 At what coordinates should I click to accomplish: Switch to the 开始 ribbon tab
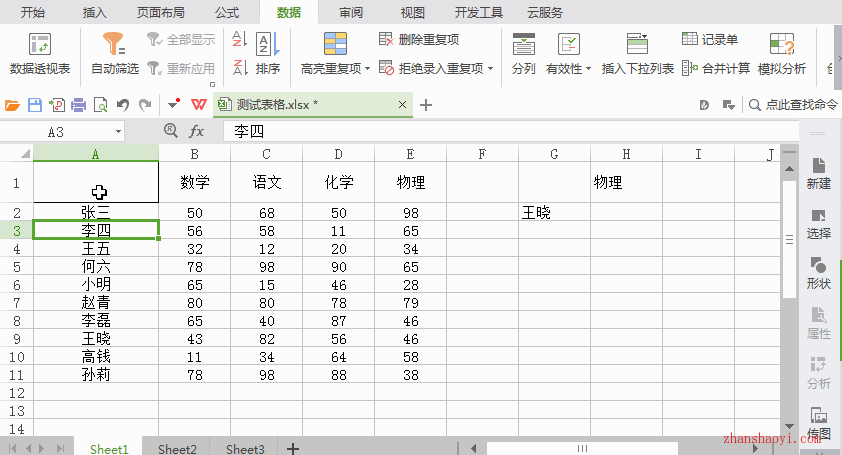(33, 12)
